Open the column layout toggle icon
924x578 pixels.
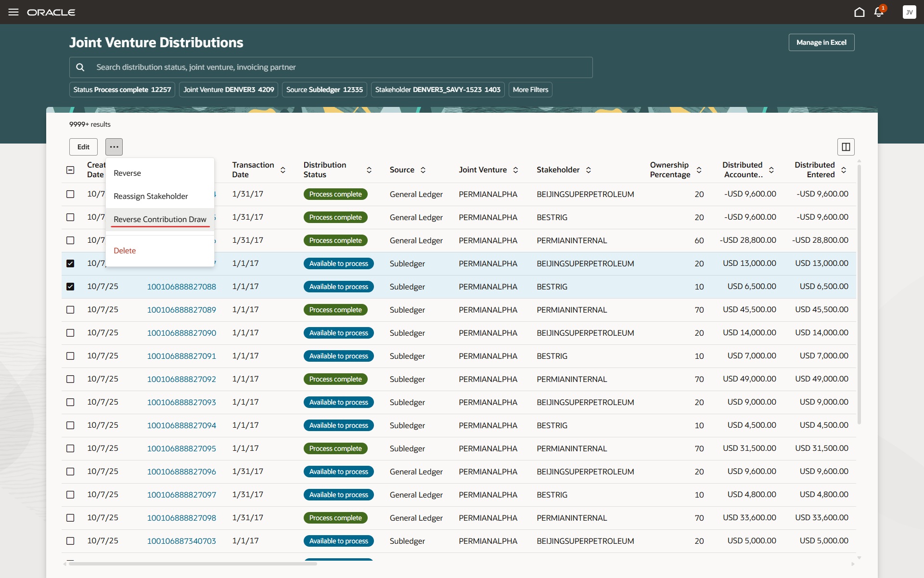pos(846,147)
